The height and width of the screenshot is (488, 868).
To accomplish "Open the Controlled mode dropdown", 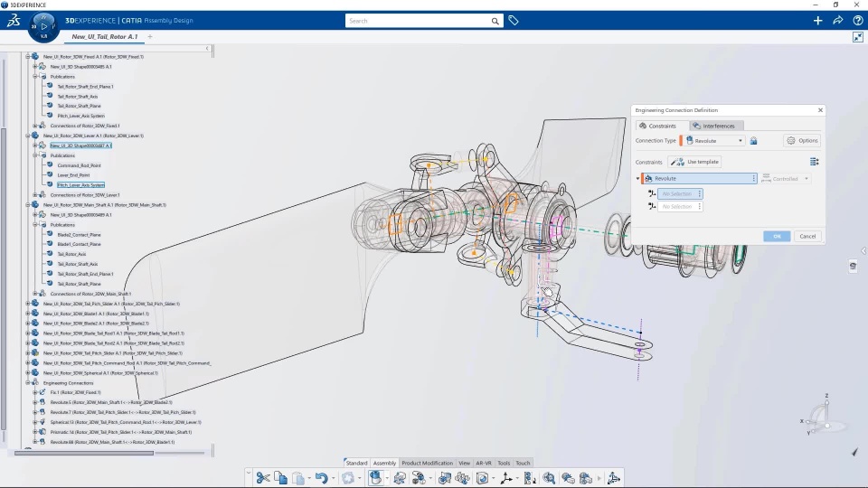I will pos(807,179).
